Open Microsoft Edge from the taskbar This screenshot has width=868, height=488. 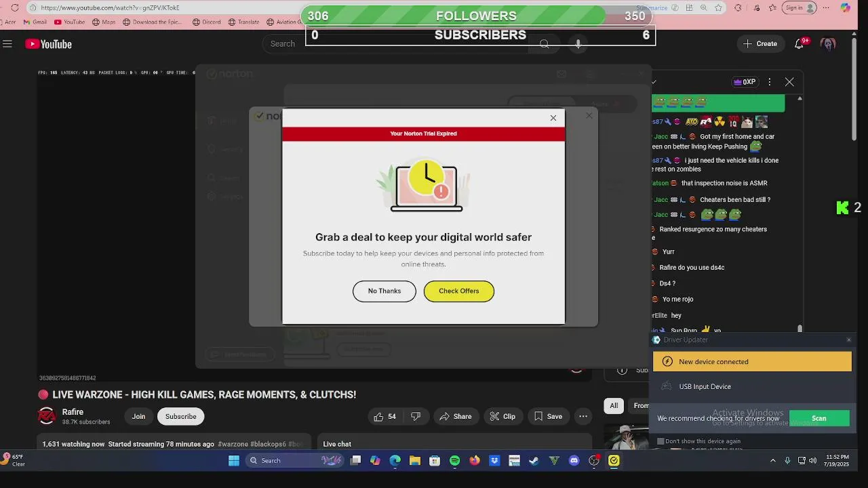click(395, 461)
